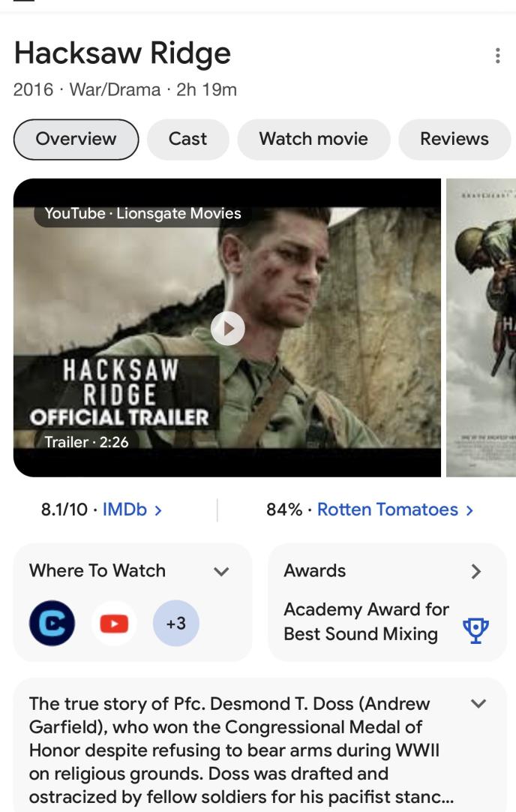Expand the movie description text
This screenshot has height=812, width=516.
coord(478,703)
